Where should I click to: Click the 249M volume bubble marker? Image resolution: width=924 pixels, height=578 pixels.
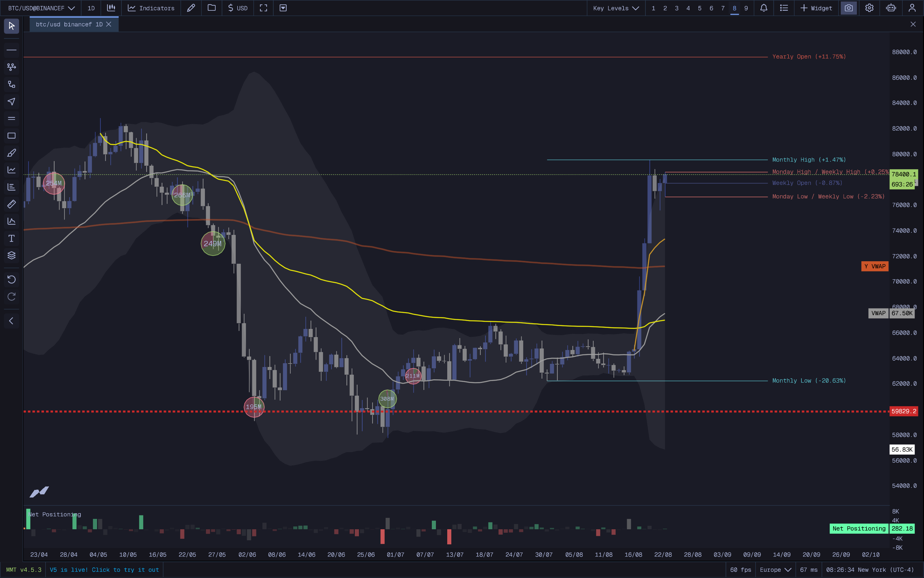click(x=213, y=243)
